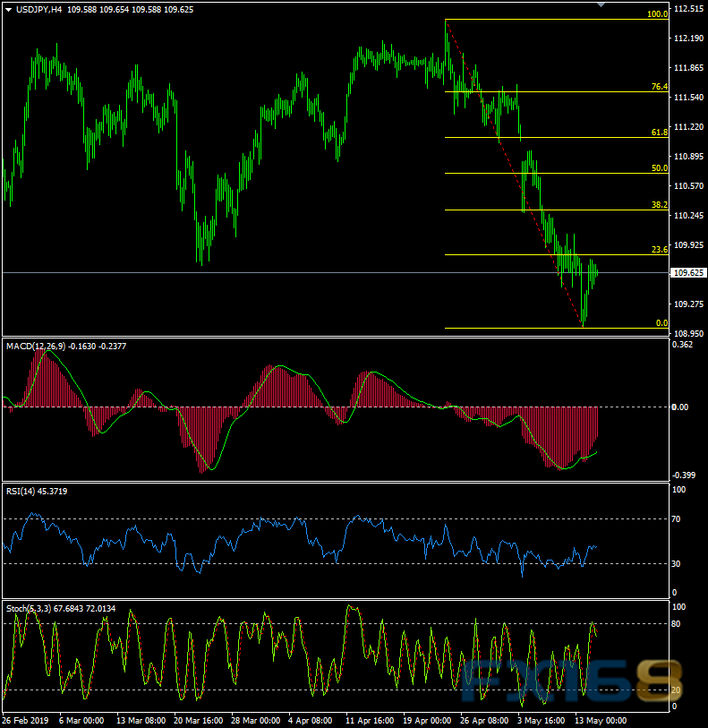The width and height of the screenshot is (708, 728).
Task: Click the Fibonacci 23.6 level label
Action: tap(660, 251)
